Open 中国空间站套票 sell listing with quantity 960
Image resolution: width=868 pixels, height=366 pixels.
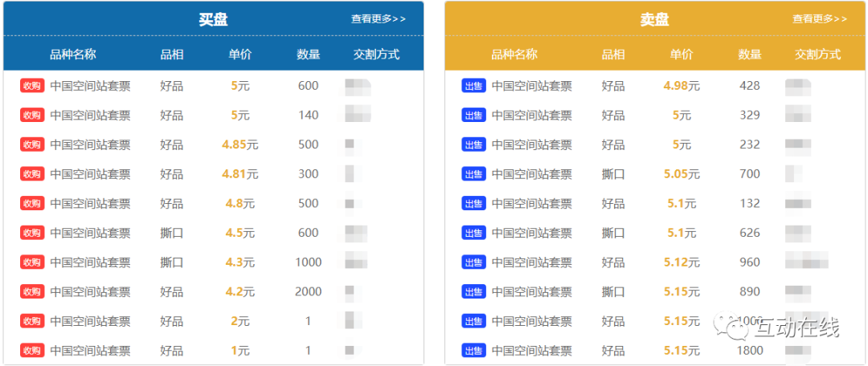point(531,262)
